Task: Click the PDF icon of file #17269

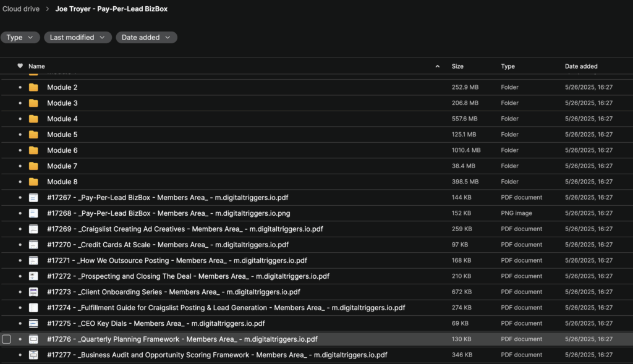Action: click(33, 229)
